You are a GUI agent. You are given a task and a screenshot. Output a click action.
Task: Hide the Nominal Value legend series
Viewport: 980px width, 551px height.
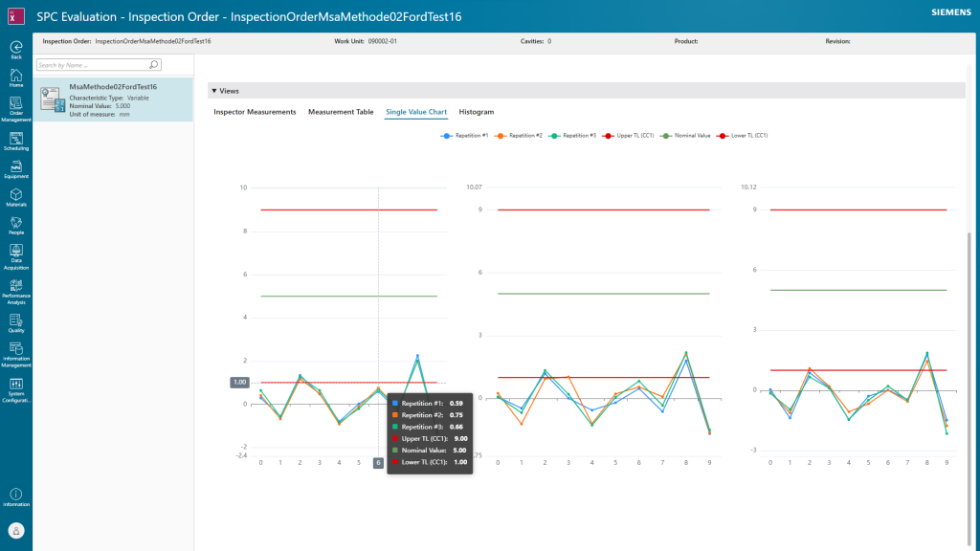pyautogui.click(x=686, y=136)
